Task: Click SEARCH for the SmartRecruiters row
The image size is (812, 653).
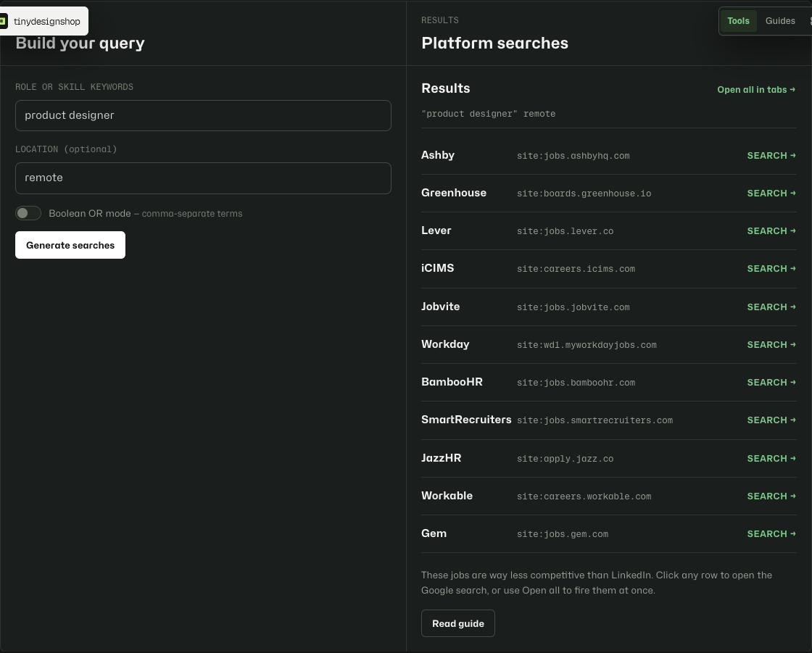Action: [771, 420]
